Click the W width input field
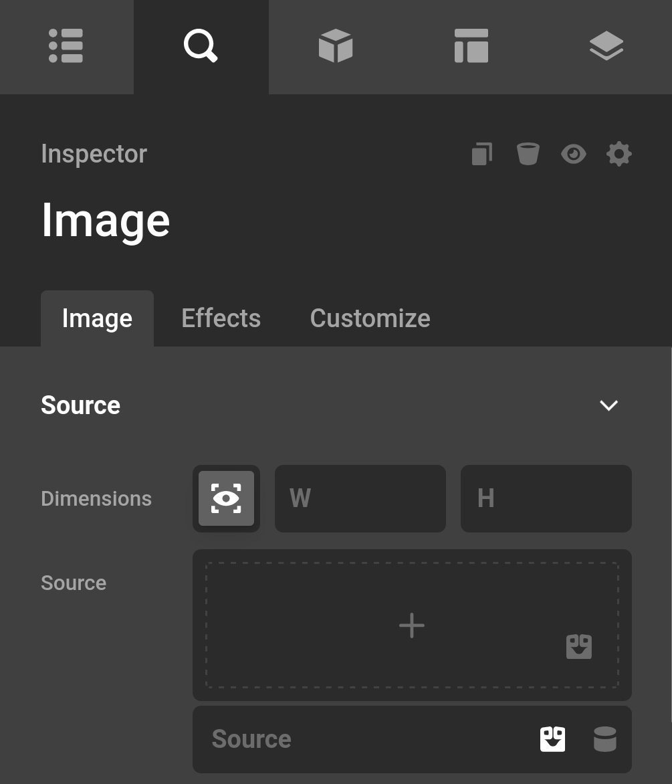This screenshot has height=784, width=672. pos(360,498)
